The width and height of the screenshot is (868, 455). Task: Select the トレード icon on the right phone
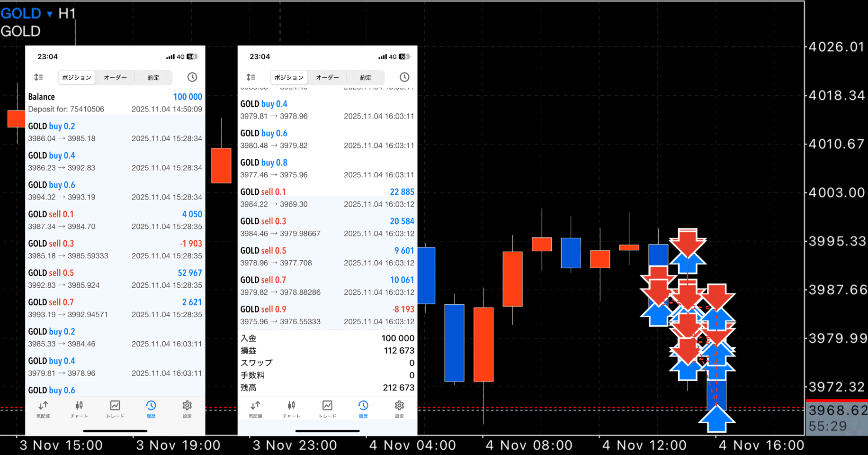click(327, 410)
